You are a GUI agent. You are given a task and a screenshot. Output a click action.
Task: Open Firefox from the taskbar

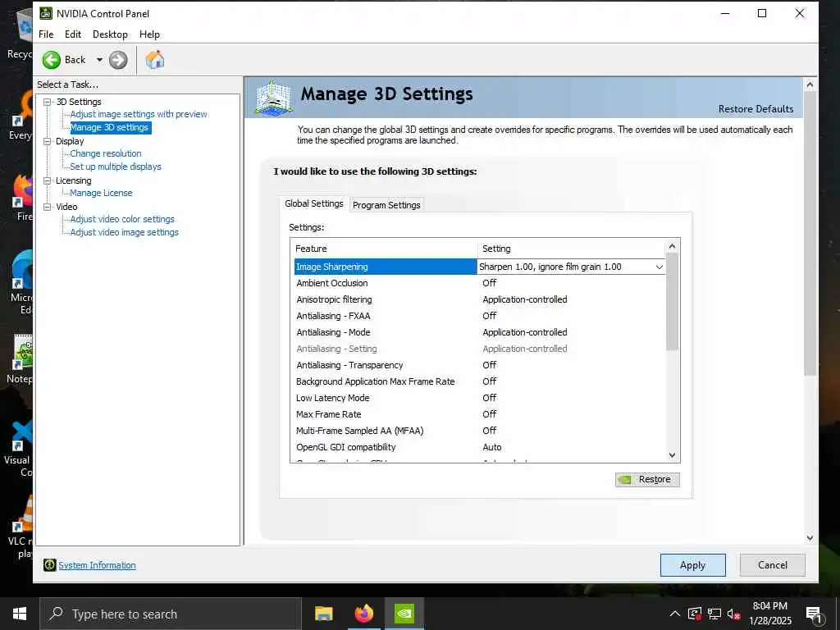[x=363, y=614]
